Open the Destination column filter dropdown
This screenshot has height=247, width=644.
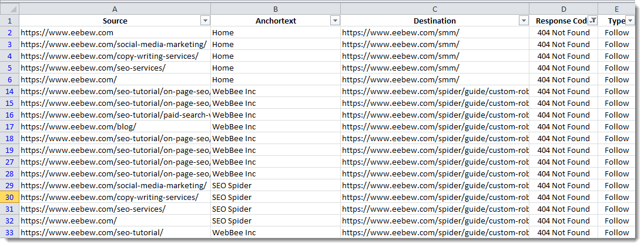[523, 21]
